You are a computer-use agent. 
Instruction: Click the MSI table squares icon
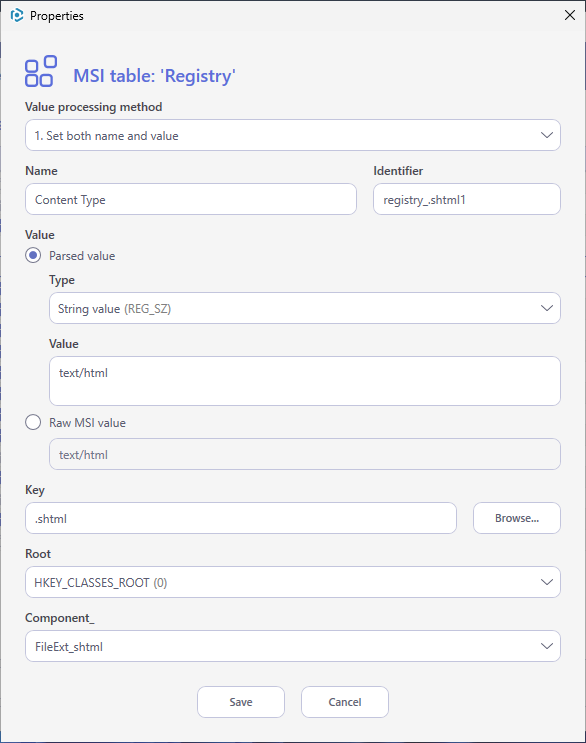point(41,71)
